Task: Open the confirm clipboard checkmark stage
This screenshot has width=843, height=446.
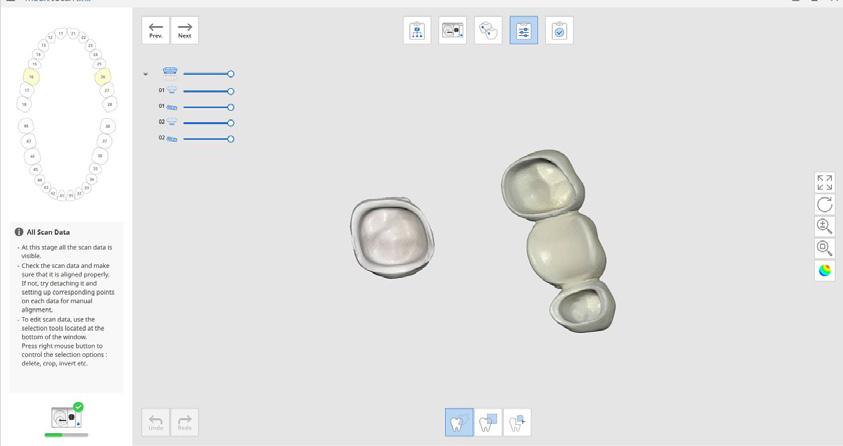Action: [559, 30]
